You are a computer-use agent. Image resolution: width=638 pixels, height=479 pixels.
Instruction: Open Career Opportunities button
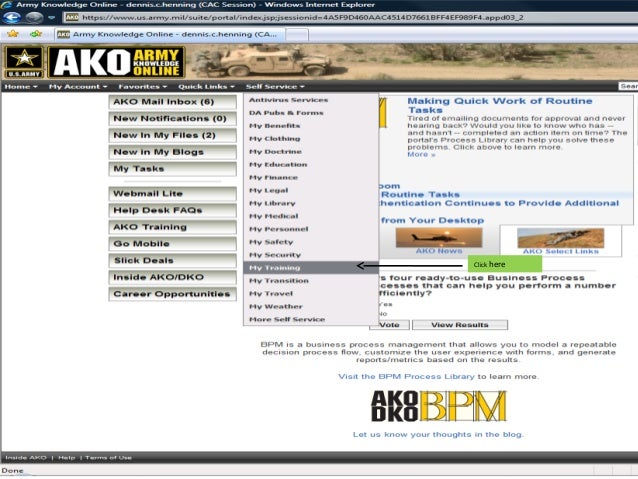tap(173, 294)
